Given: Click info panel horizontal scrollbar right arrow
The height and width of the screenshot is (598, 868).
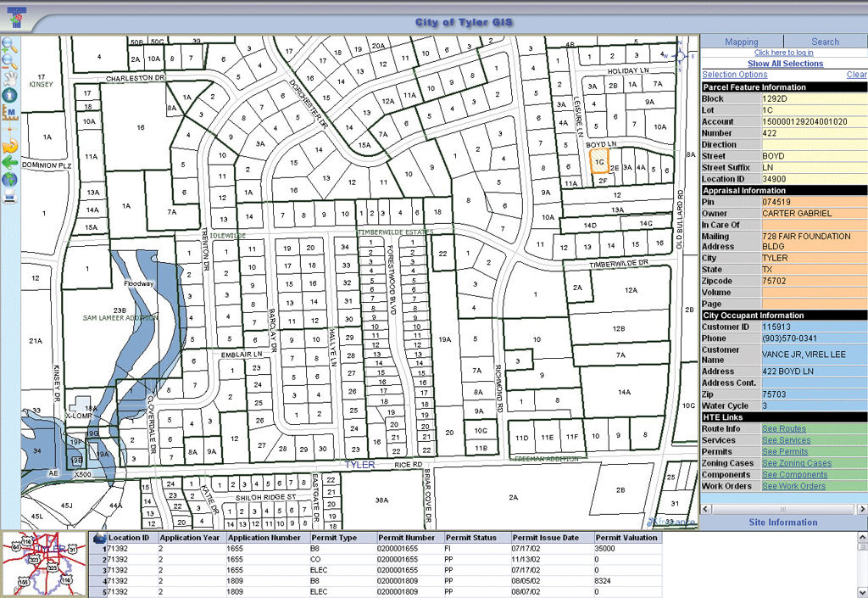Looking at the screenshot, I should 862,509.
